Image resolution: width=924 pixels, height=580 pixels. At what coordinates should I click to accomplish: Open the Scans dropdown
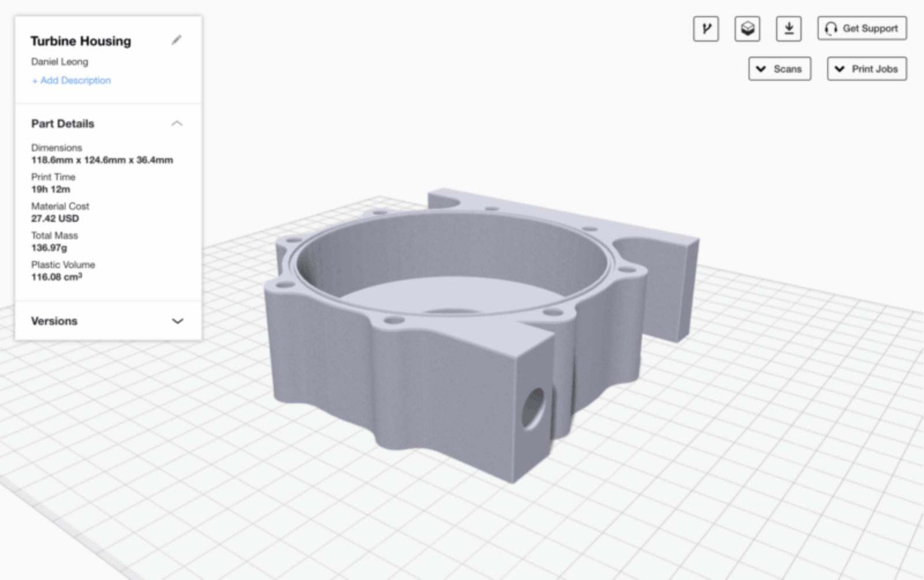point(780,69)
